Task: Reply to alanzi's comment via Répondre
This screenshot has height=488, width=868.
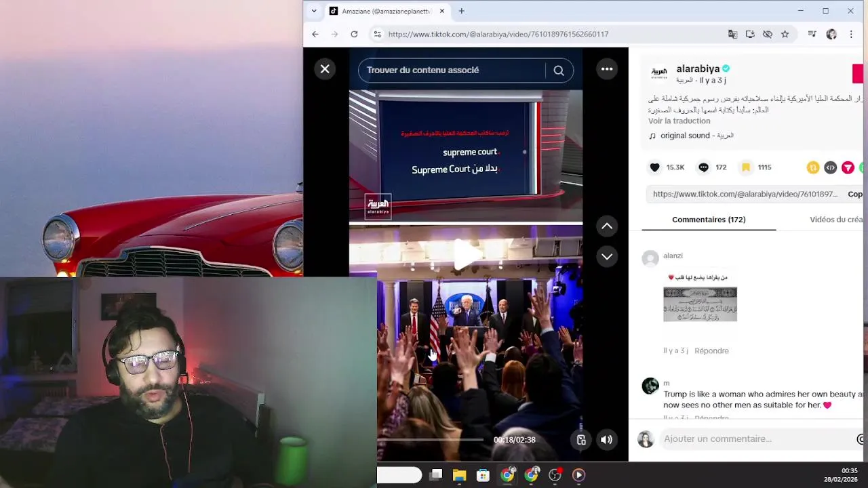Action: click(711, 350)
